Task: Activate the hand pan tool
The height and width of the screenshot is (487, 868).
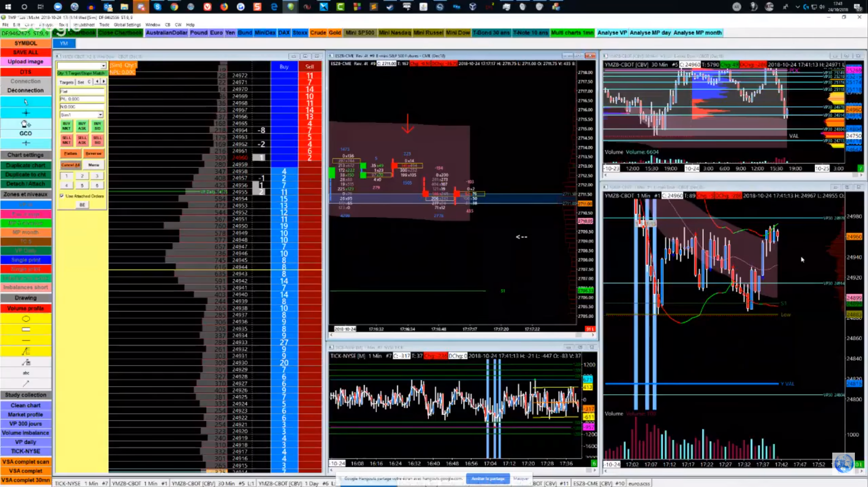Action: tap(26, 124)
